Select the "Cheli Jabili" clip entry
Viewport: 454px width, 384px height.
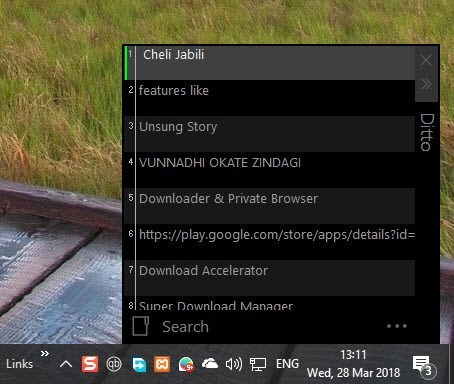[269, 63]
